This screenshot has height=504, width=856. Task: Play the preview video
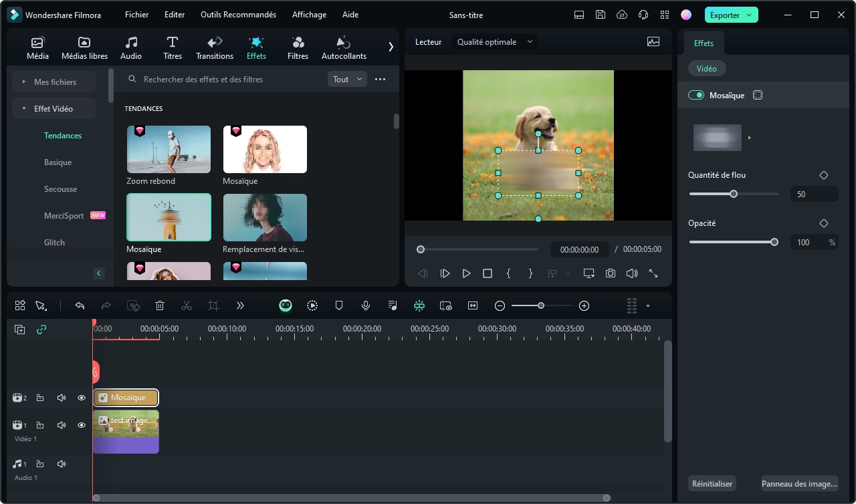tap(466, 273)
